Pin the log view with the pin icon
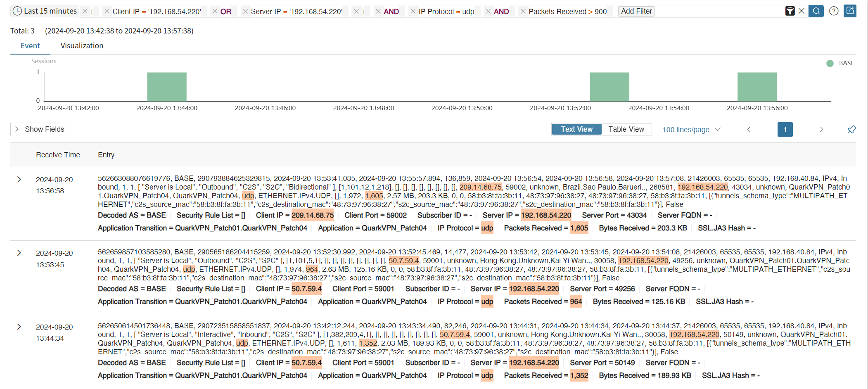Viewport: 868px width, 389px height. 851,130
